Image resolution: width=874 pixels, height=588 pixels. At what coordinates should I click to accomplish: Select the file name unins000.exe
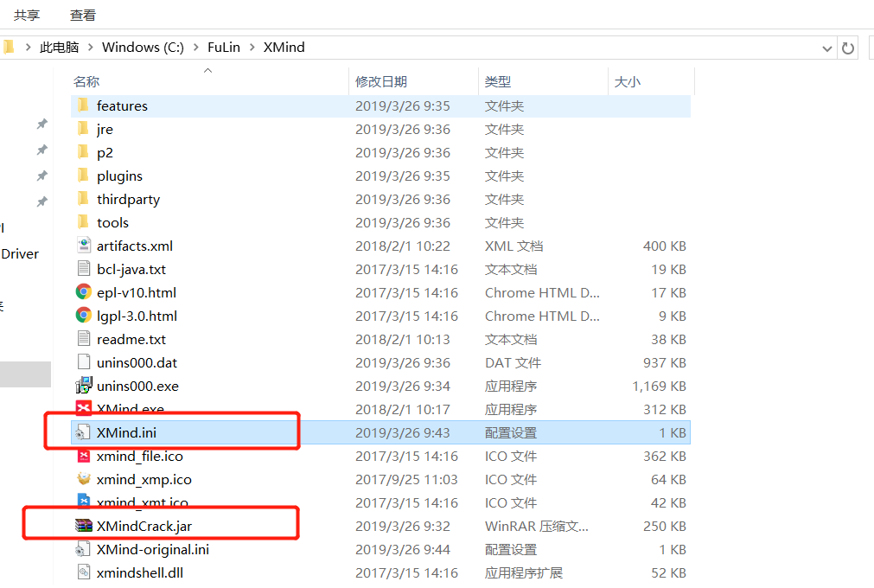tap(137, 387)
